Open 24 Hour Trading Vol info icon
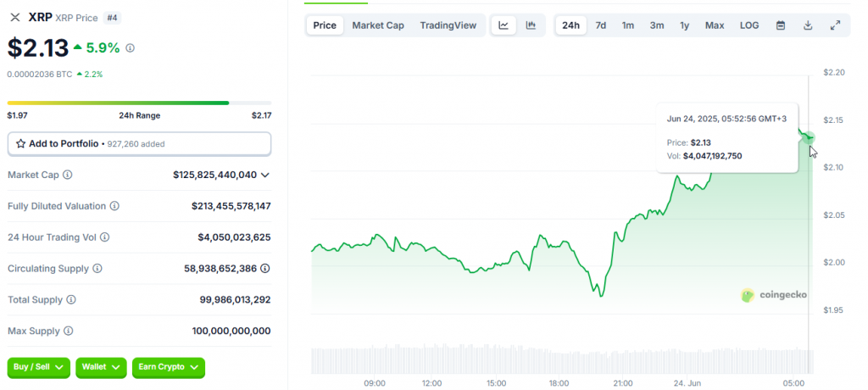868x390 pixels. coord(104,237)
